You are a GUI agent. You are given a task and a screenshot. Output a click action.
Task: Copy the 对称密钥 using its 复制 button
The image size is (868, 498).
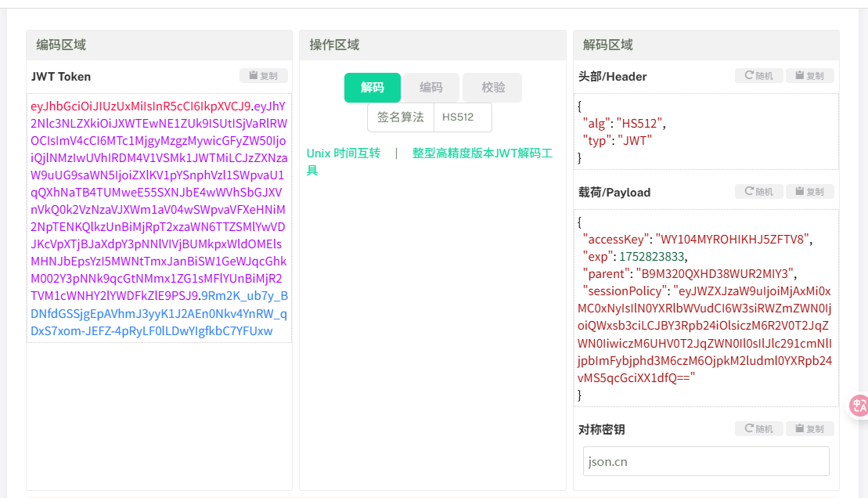pyautogui.click(x=809, y=429)
